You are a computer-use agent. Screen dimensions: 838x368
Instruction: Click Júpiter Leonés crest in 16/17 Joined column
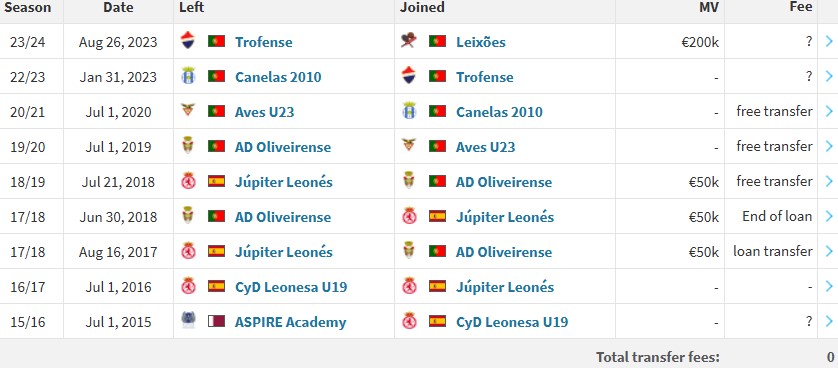pyautogui.click(x=409, y=286)
